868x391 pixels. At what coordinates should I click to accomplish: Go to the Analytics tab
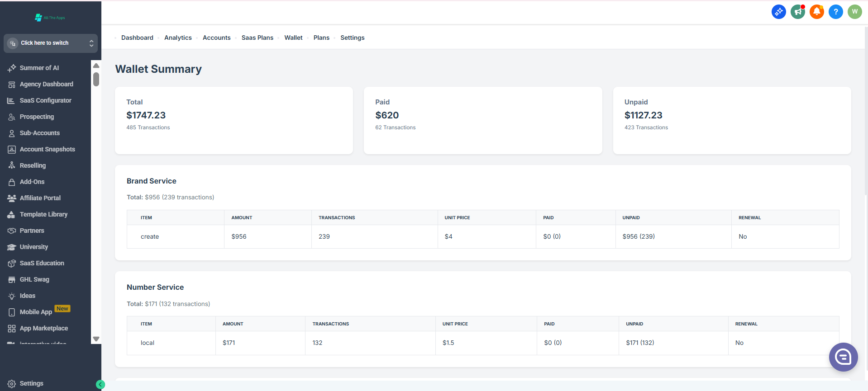coord(178,38)
